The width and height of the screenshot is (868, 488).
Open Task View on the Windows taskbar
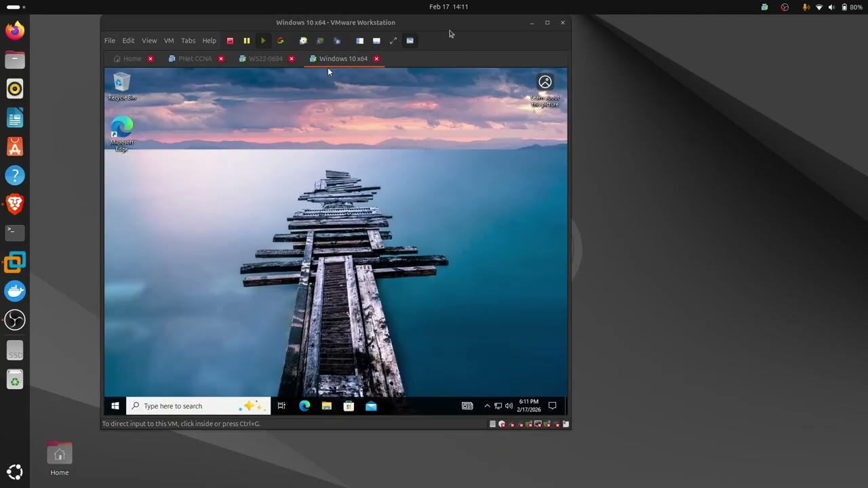(x=281, y=406)
